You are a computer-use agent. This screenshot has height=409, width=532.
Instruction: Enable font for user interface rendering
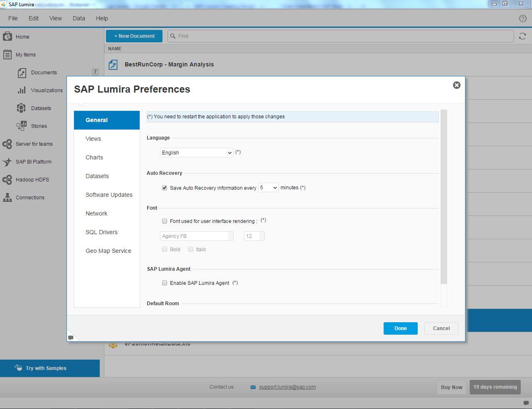pos(165,221)
